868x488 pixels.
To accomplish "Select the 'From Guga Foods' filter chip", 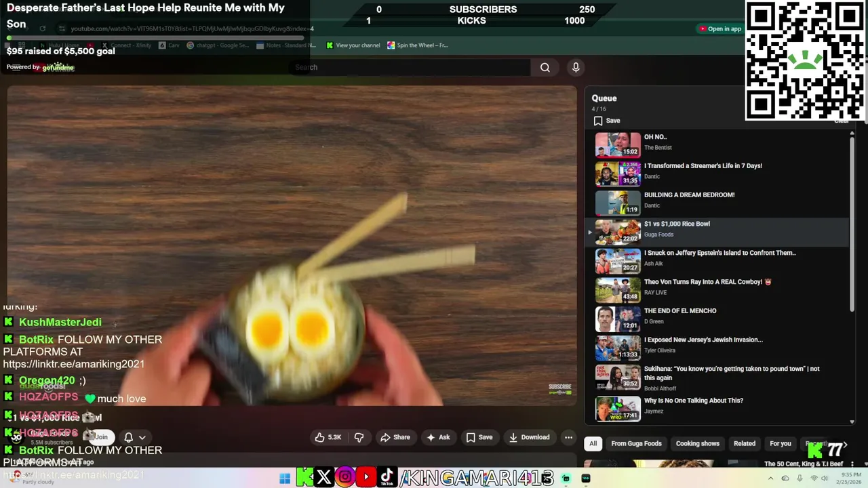I will 636,444.
